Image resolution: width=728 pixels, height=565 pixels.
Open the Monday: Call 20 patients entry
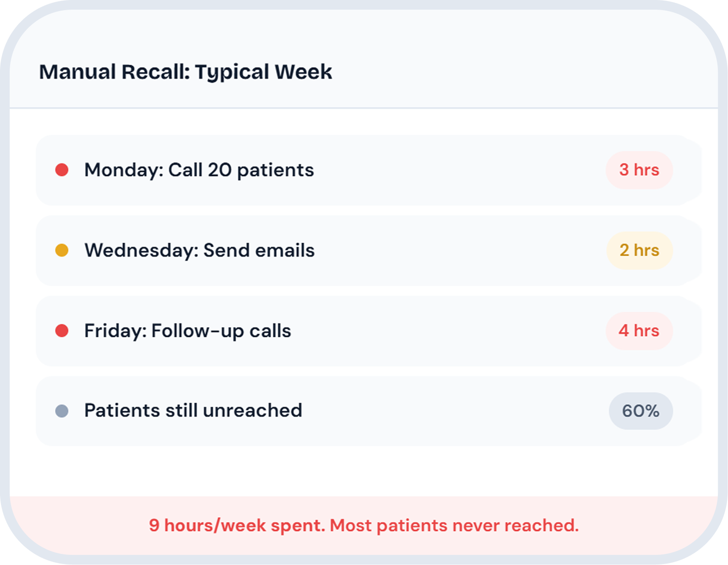click(199, 170)
